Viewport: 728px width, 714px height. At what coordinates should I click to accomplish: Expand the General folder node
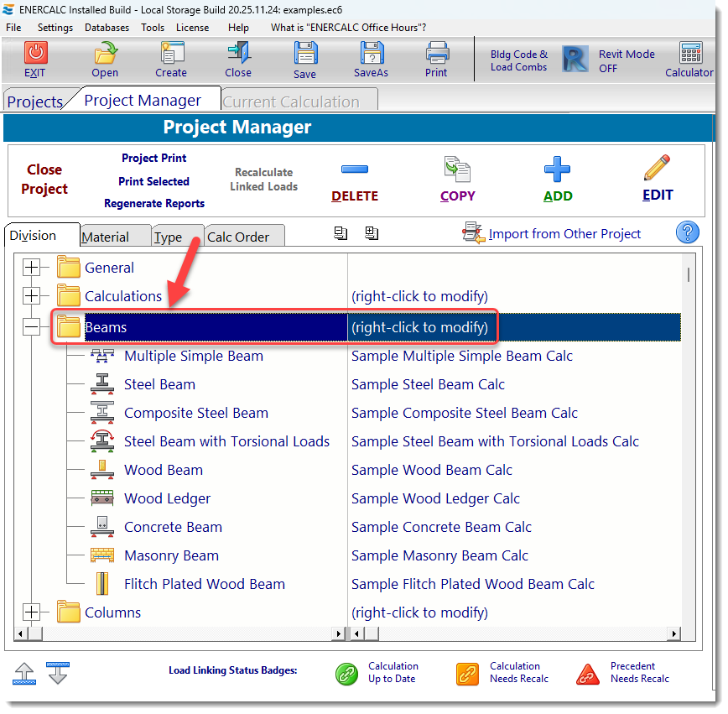point(32,268)
